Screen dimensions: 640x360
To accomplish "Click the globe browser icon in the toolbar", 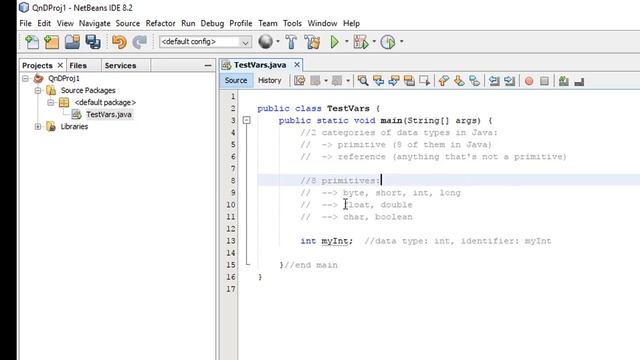I will tap(266, 42).
